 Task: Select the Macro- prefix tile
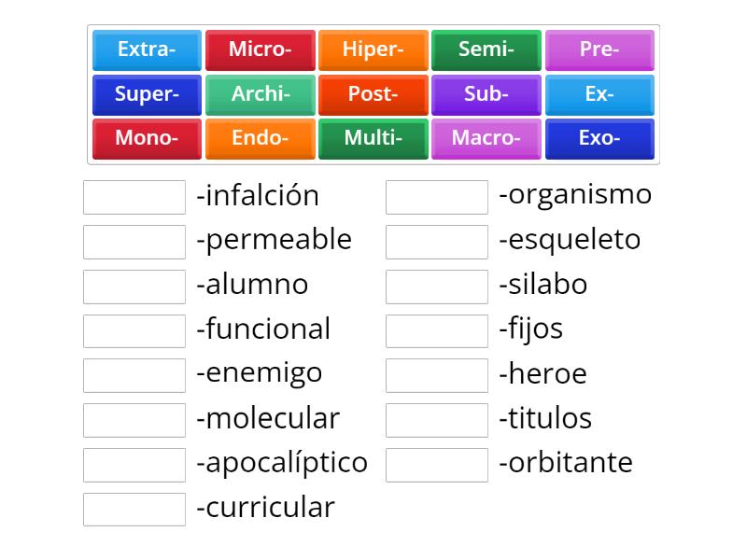[486, 138]
